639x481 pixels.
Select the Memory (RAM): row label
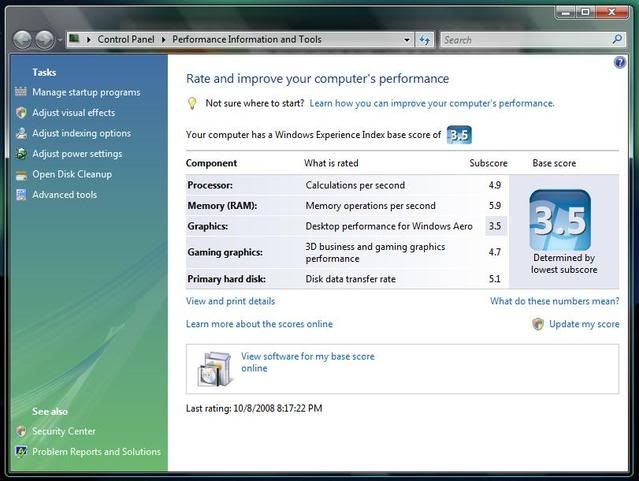click(x=222, y=206)
